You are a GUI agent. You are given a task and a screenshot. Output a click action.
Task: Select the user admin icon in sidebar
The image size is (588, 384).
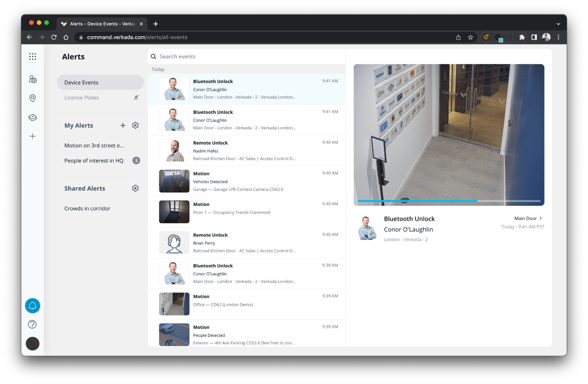[32, 80]
